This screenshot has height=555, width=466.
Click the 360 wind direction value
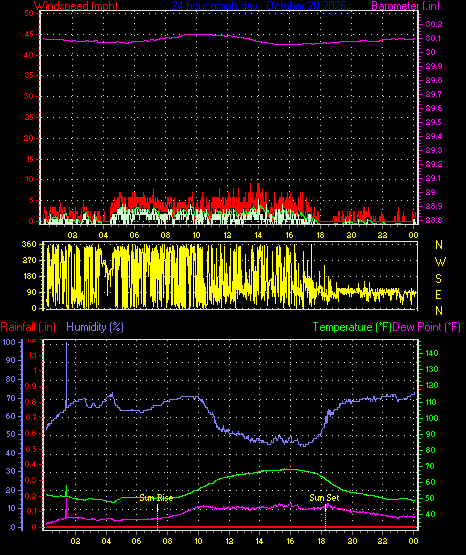29,244
